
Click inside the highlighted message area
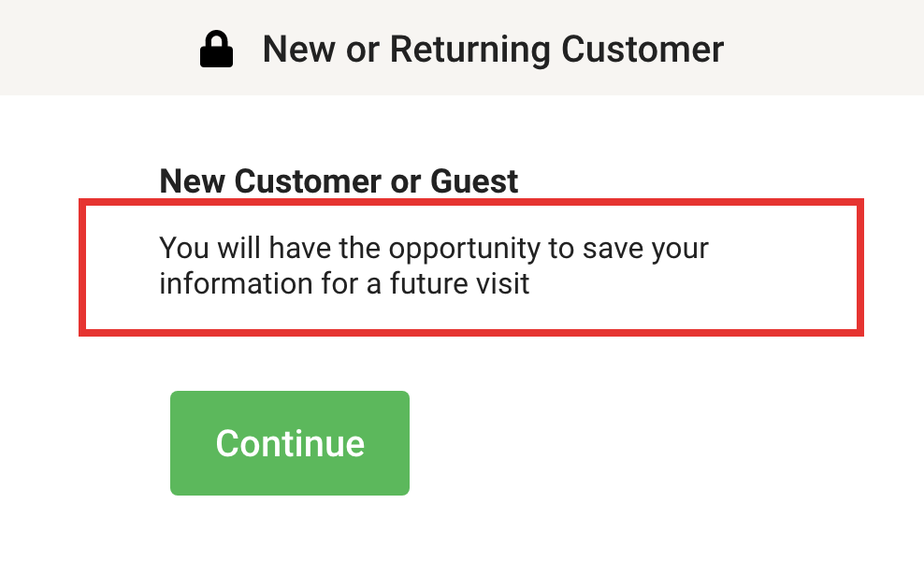pos(472,266)
